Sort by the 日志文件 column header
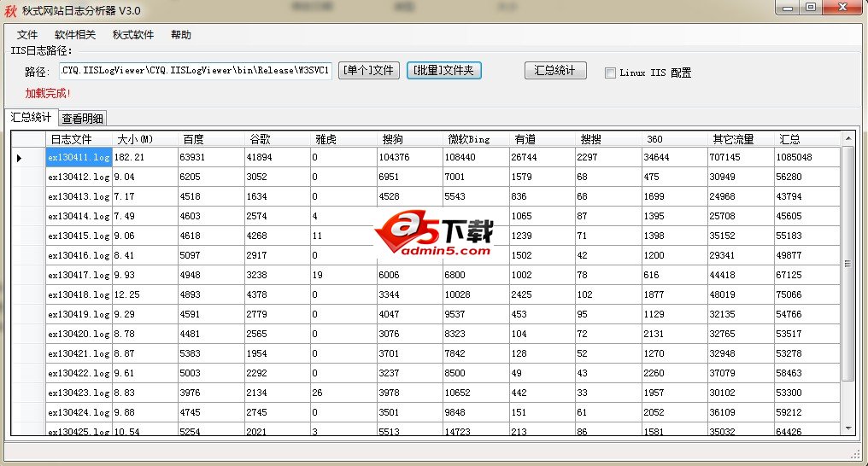 (x=79, y=139)
